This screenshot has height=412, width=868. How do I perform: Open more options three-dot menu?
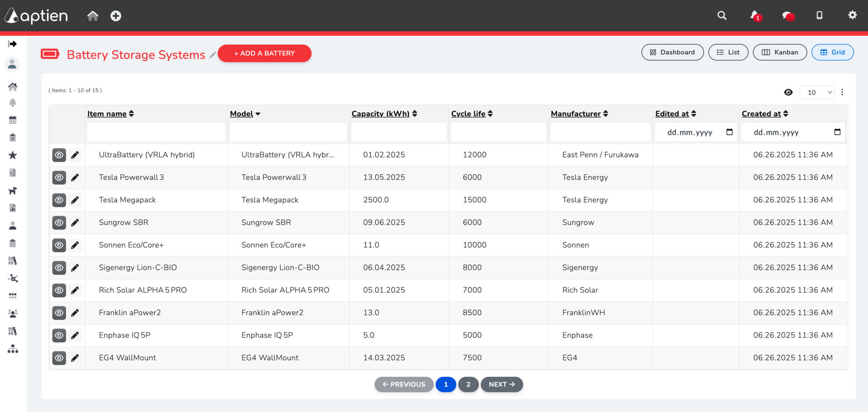842,92
